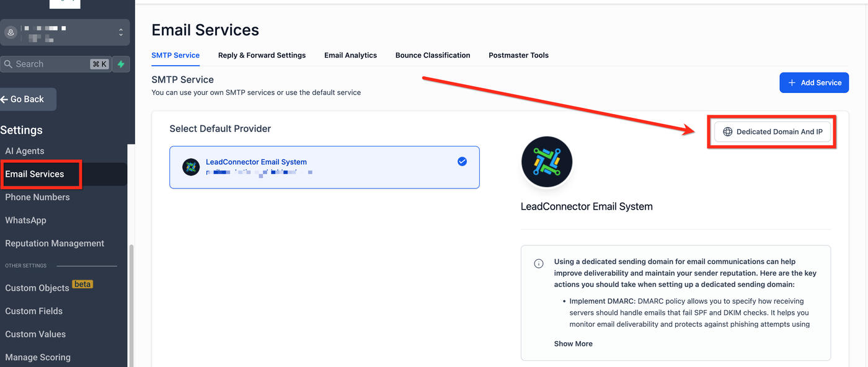Click the globe icon on Dedicated Domain button
This screenshot has width=868, height=367.
(728, 131)
